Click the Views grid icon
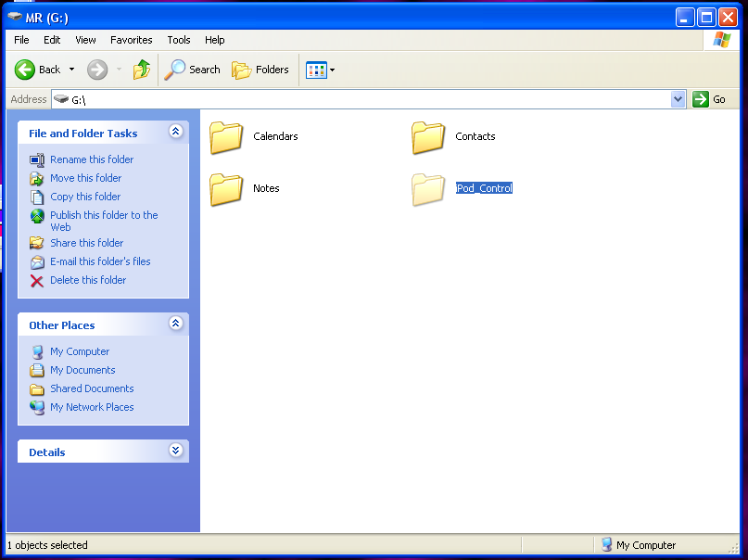This screenshot has width=748, height=560. [316, 70]
